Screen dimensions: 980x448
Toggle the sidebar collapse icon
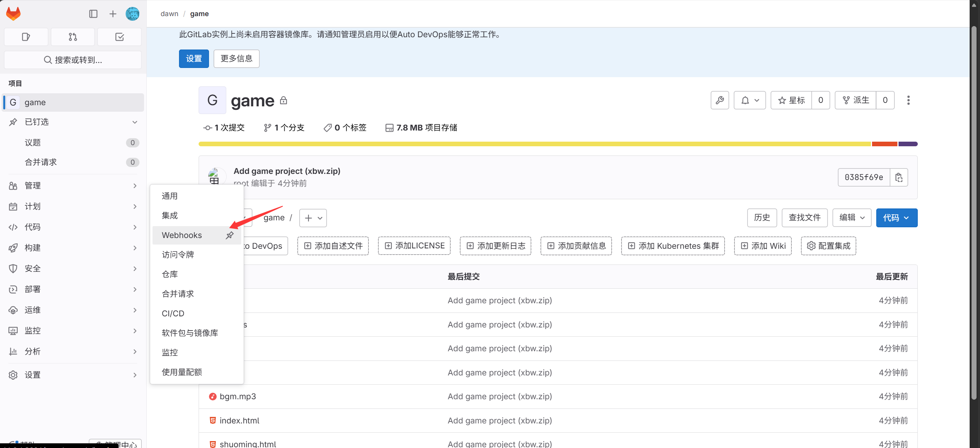(x=93, y=14)
